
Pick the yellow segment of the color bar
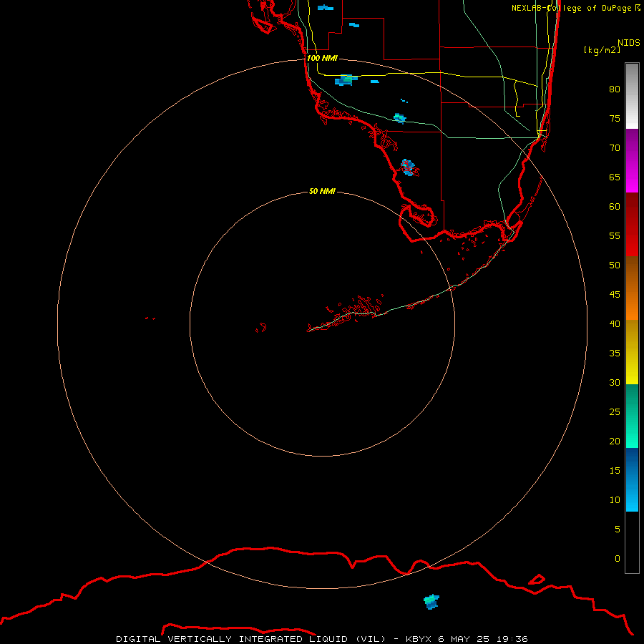click(x=632, y=352)
